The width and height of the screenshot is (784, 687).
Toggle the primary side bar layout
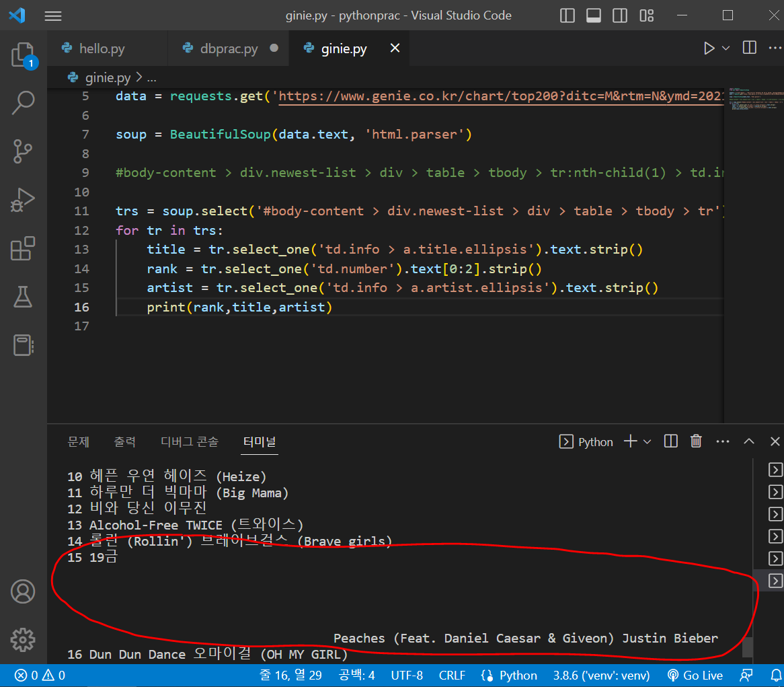pyautogui.click(x=567, y=15)
